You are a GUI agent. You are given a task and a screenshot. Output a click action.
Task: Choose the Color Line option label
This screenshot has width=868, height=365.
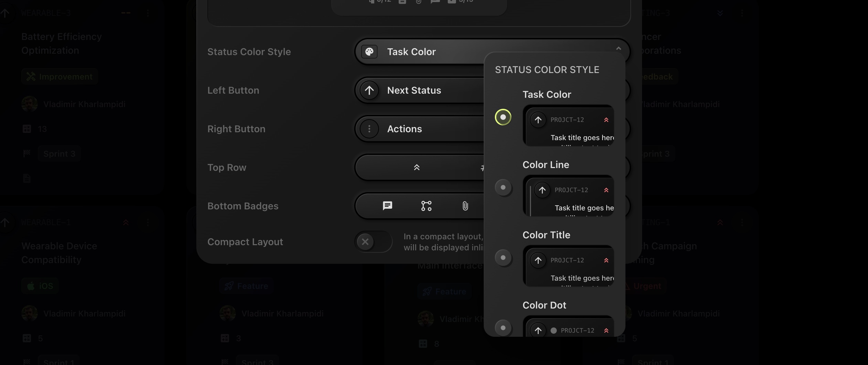(x=546, y=165)
